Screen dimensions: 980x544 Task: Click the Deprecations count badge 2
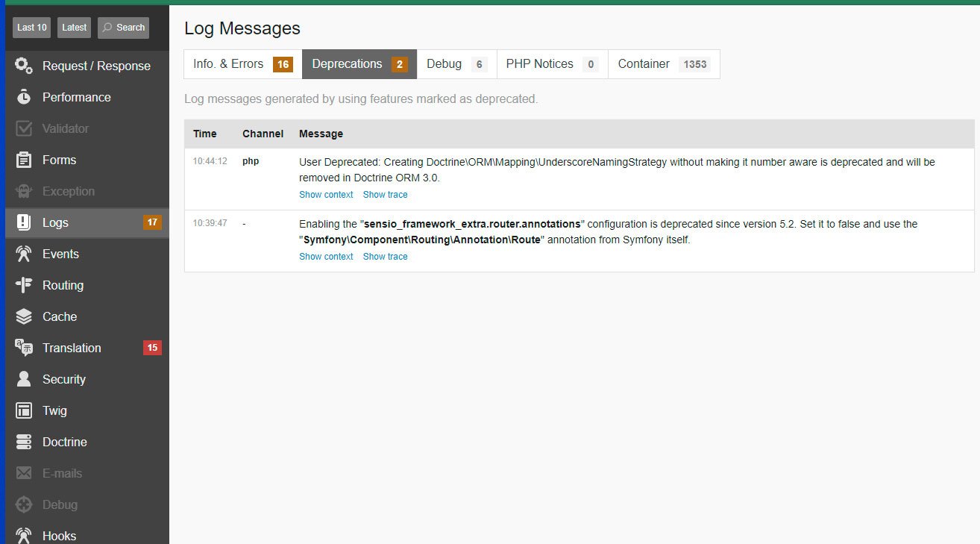[x=400, y=65]
